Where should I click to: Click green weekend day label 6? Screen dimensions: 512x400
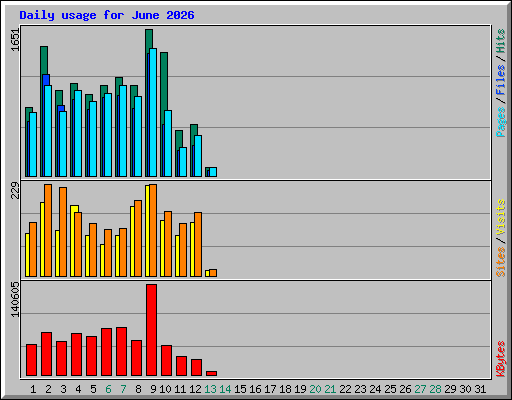click(x=108, y=389)
